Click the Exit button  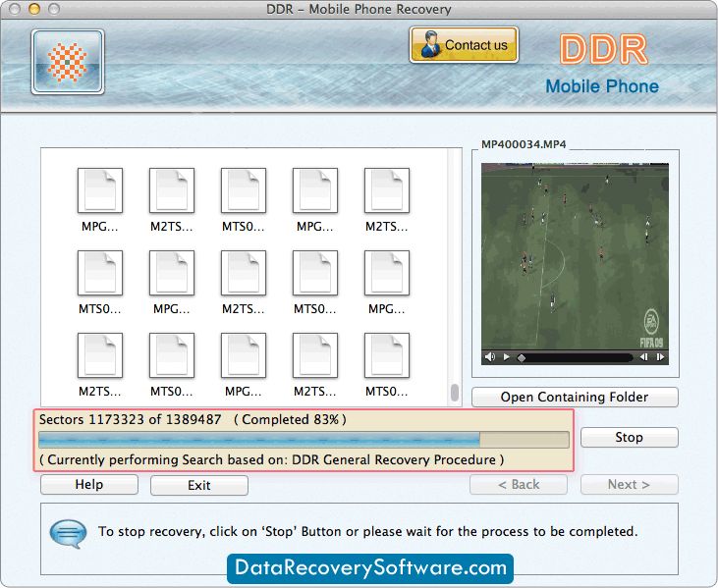click(199, 485)
